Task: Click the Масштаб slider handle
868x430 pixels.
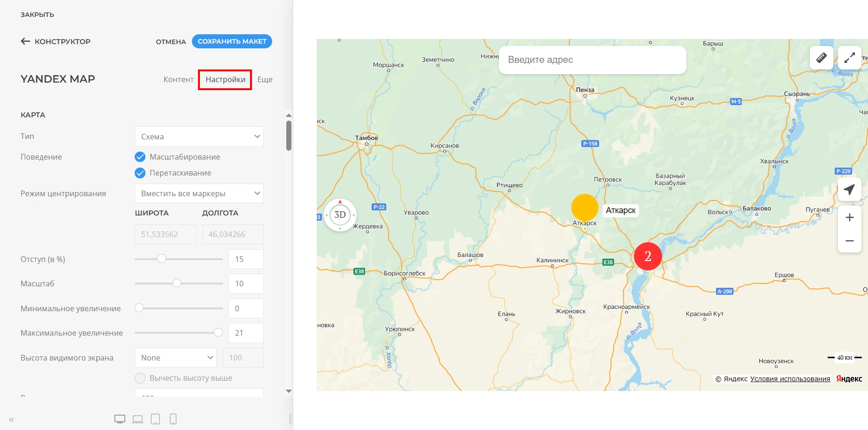Action: 177,283
